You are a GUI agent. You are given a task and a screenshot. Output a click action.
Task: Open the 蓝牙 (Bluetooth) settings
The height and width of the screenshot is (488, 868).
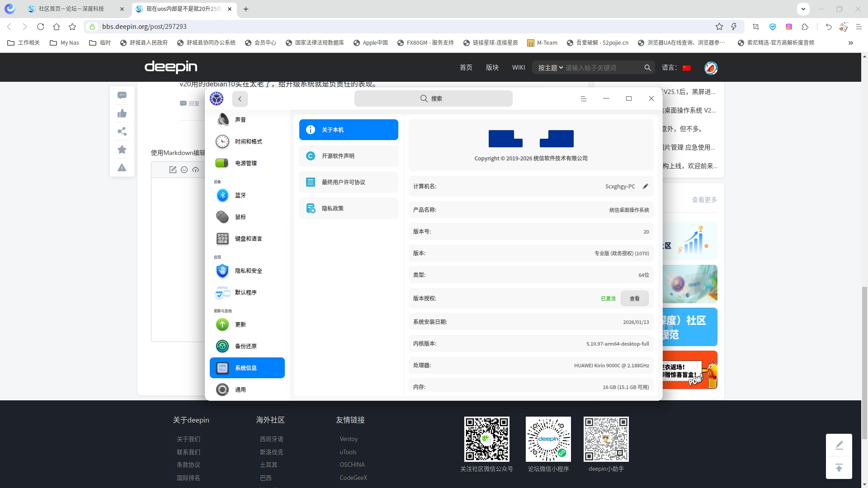241,195
